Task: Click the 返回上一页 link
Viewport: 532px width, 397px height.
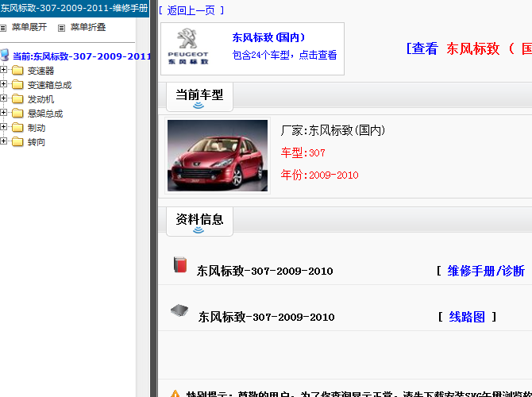Action: [191, 10]
